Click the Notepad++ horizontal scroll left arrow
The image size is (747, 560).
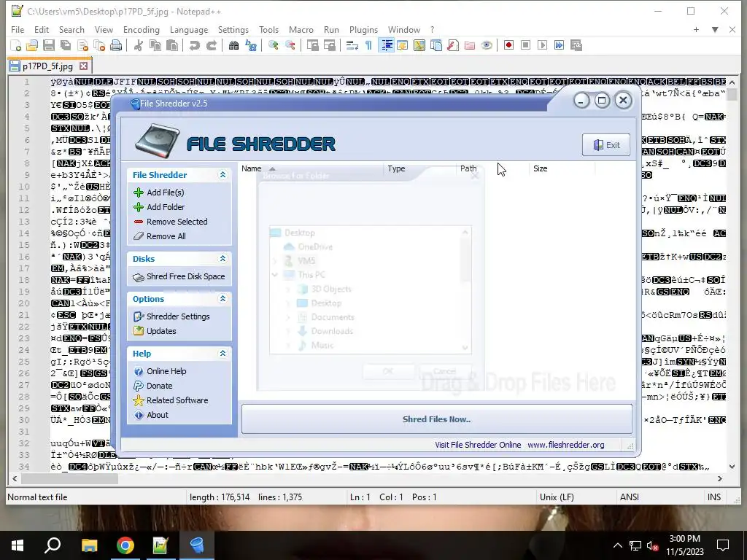15,479
